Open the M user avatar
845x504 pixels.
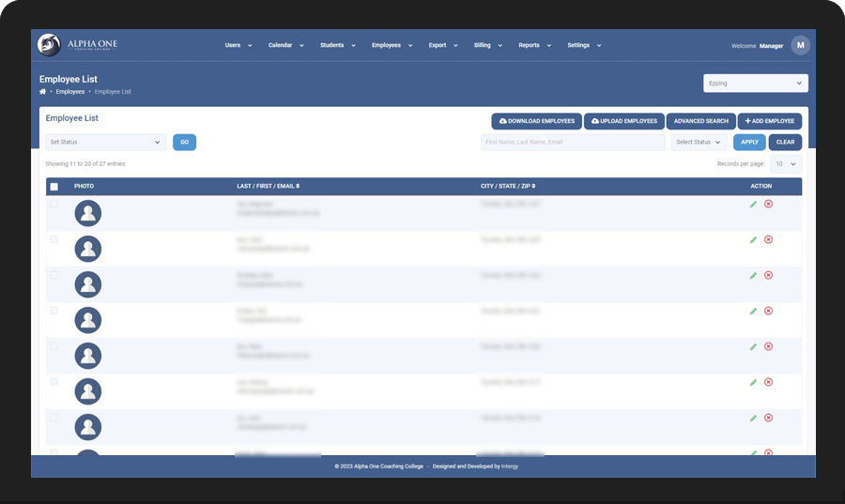click(x=800, y=45)
